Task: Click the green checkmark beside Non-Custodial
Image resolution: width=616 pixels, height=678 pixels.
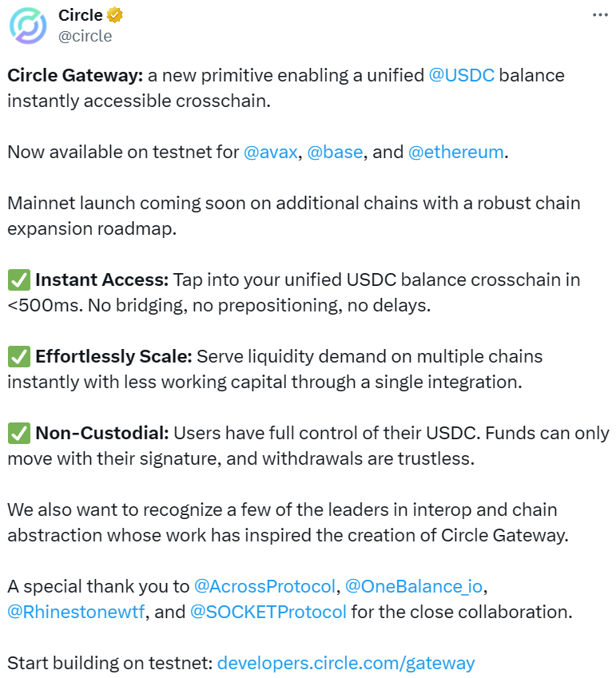Action: [x=18, y=434]
